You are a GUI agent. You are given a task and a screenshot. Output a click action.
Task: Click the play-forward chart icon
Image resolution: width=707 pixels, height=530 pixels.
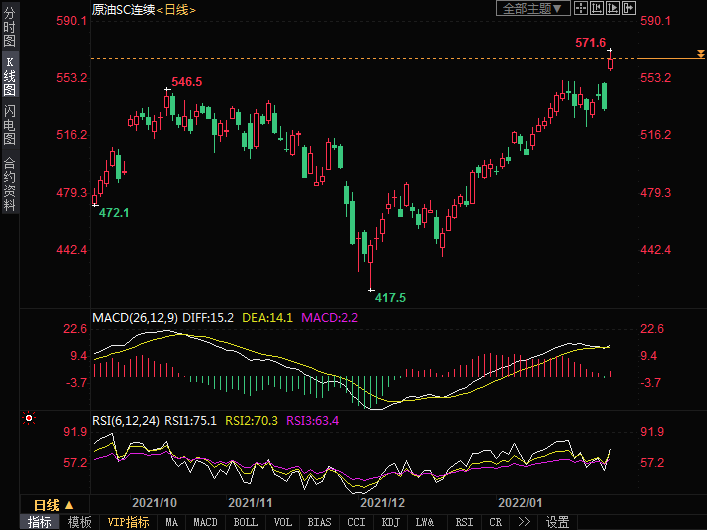(x=613, y=9)
